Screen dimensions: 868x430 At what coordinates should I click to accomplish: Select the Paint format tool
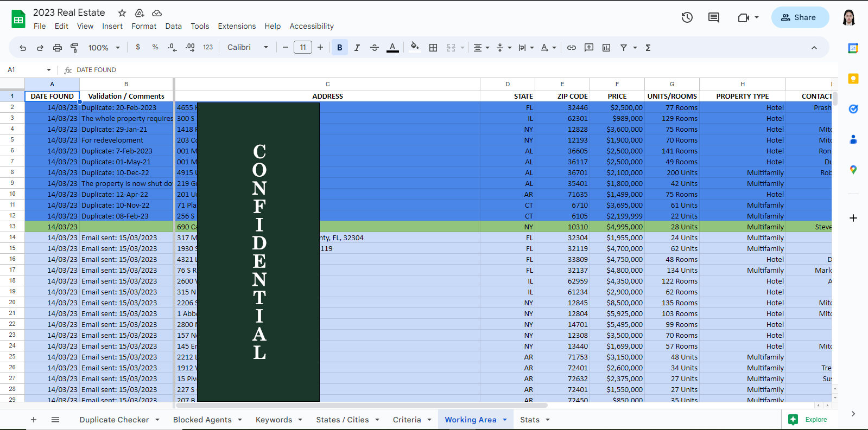coord(74,48)
